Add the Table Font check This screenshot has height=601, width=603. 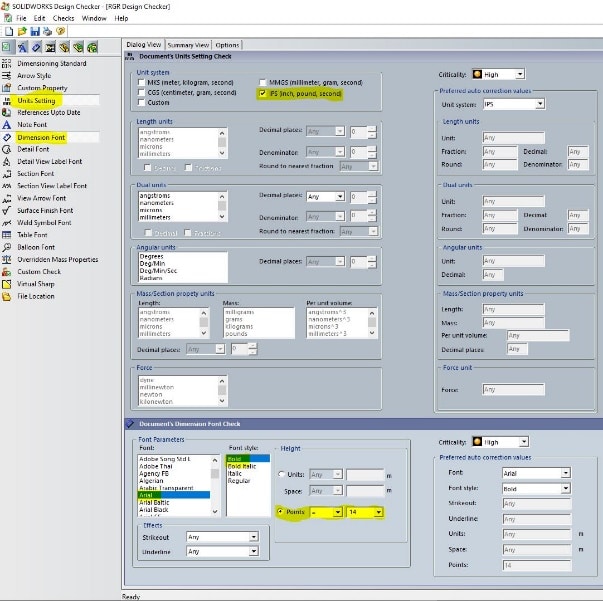click(x=32, y=235)
